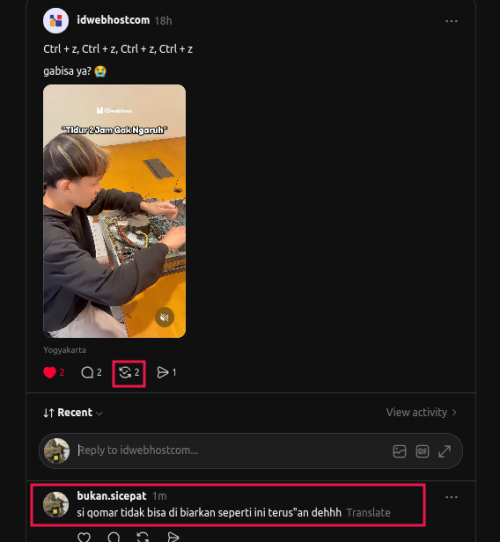This screenshot has width=500, height=542.
Task: Click the idwebhostcom profile avatar
Action: coord(56,21)
